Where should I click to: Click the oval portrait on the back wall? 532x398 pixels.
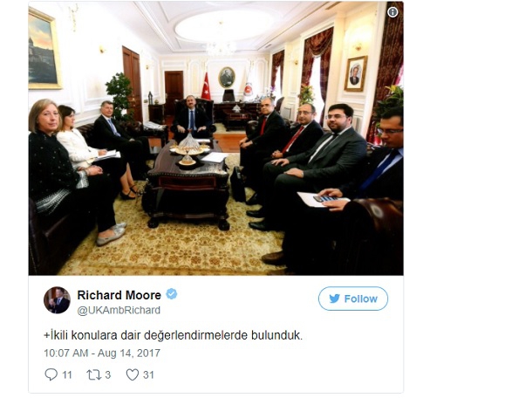click(x=227, y=78)
